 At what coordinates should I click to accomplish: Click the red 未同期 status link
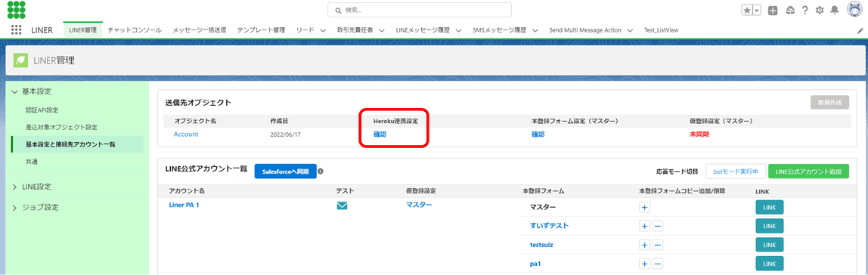point(699,134)
